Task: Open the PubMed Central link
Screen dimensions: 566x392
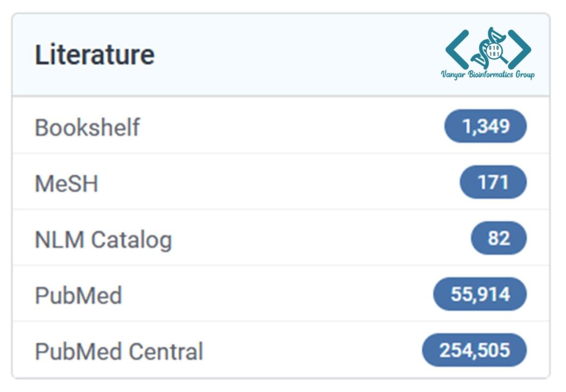Action: [119, 352]
